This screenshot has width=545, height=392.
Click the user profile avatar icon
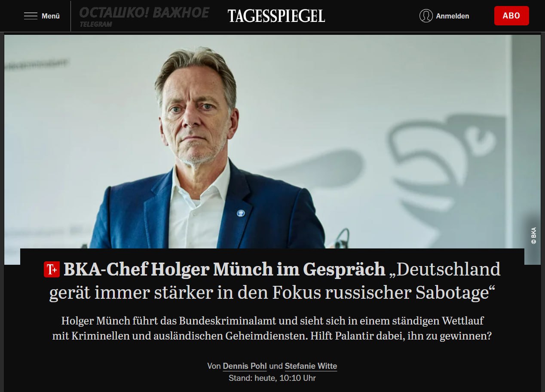(426, 16)
